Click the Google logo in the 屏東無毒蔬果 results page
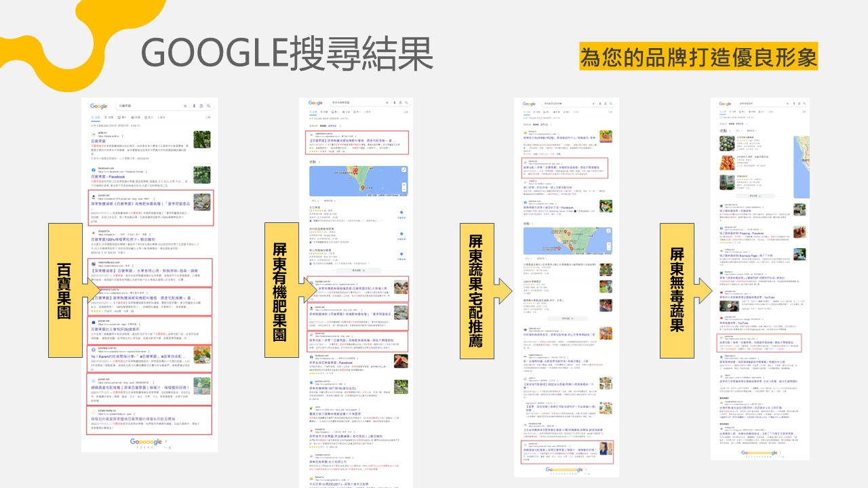 point(726,104)
